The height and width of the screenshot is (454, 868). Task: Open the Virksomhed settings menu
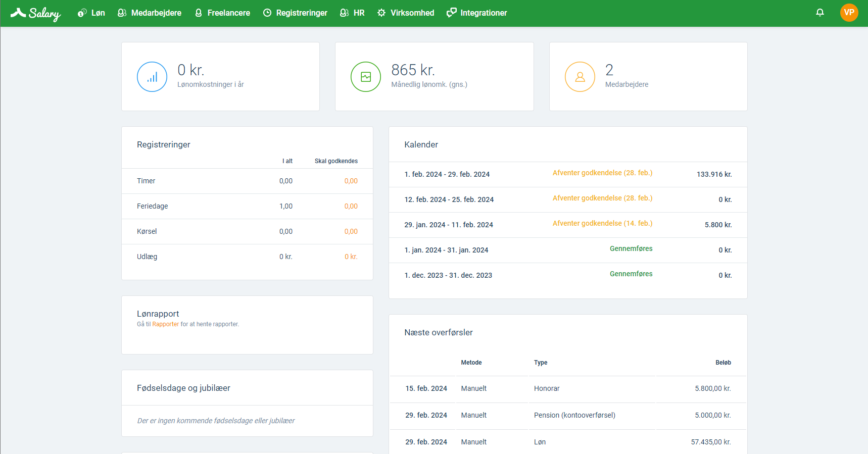pyautogui.click(x=406, y=13)
